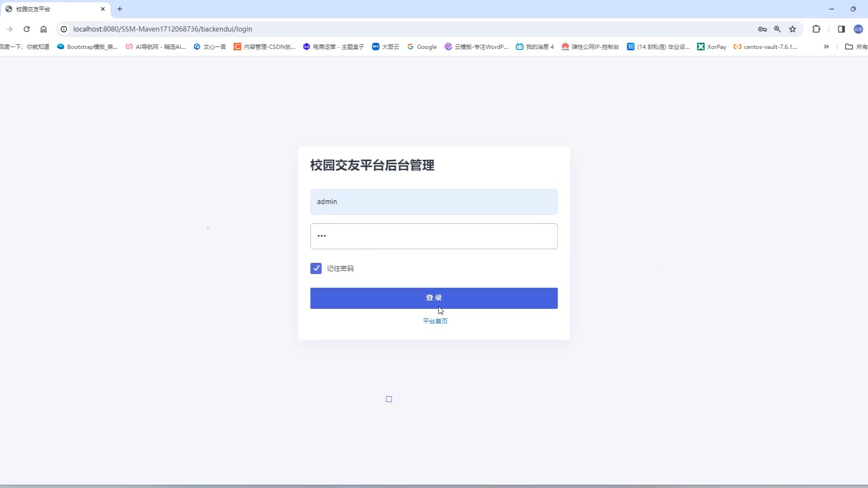
Task: Open the 云模板-专注WordP bookmark
Action: coord(477,47)
